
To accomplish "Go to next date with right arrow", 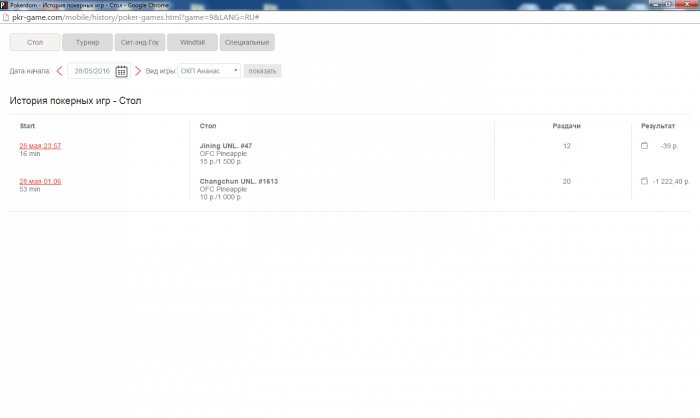I will (x=138, y=71).
